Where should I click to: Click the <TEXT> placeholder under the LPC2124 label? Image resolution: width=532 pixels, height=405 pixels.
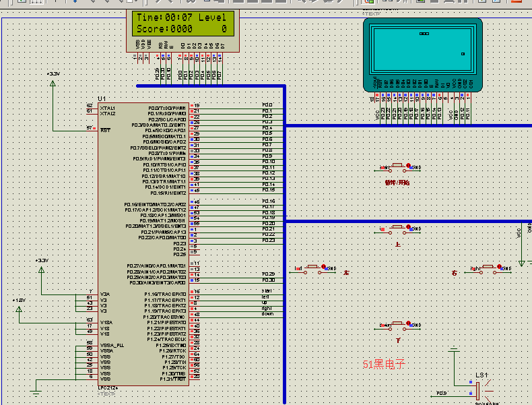coord(106,394)
